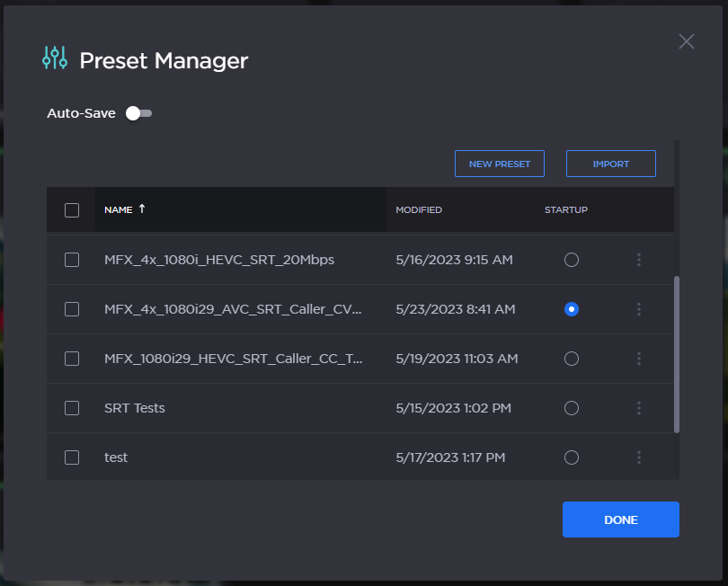Click the sort arrow next to NAME
Screen dimensions: 728x586
pyautogui.click(x=140, y=209)
